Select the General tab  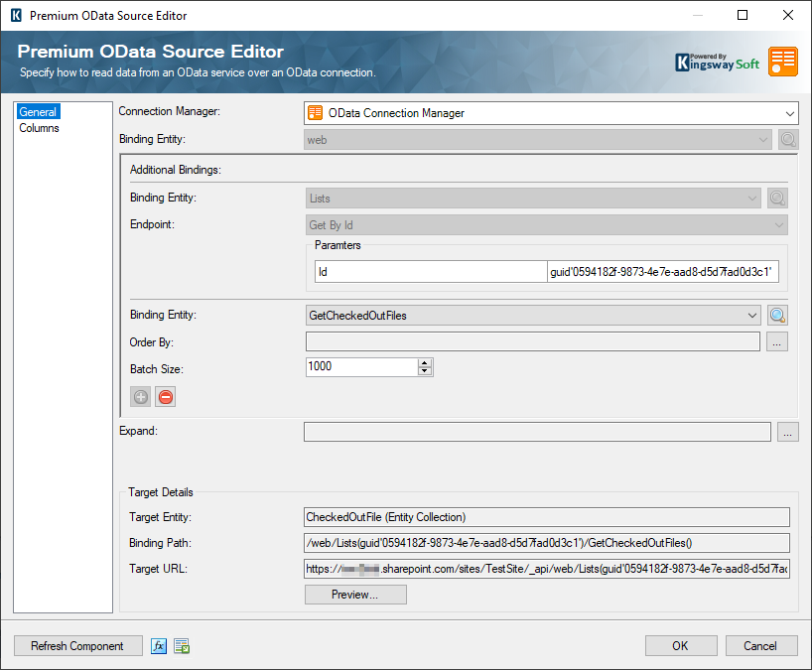[x=38, y=111]
